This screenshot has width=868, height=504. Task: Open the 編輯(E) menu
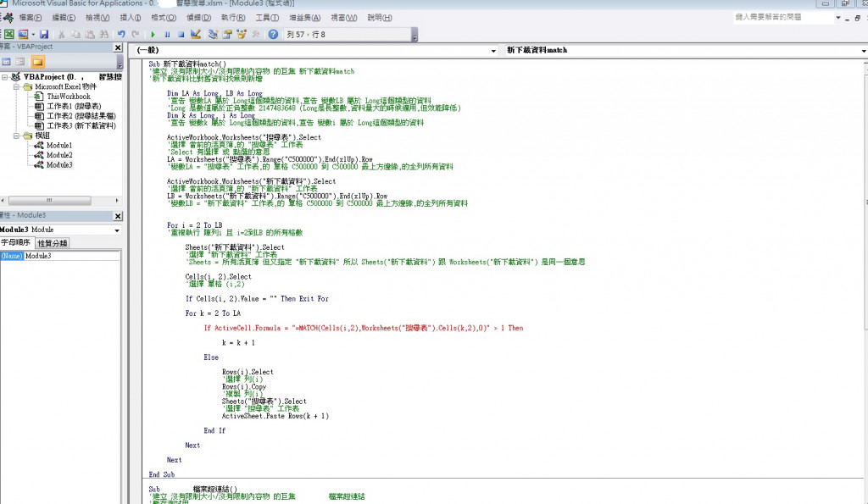point(63,18)
